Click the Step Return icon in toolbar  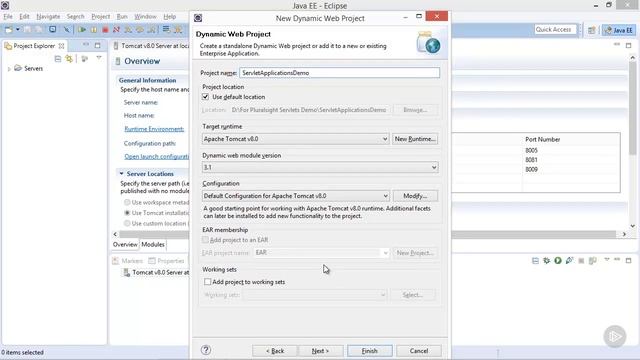coord(151,30)
